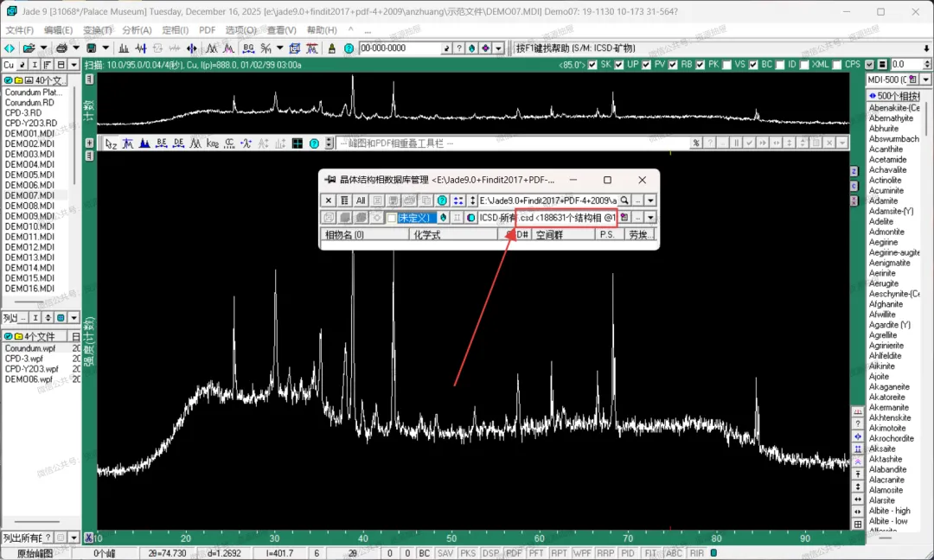Viewport: 934px width, 560px height.
Task: Open the 编辑(E) menu
Action: pyautogui.click(x=58, y=29)
